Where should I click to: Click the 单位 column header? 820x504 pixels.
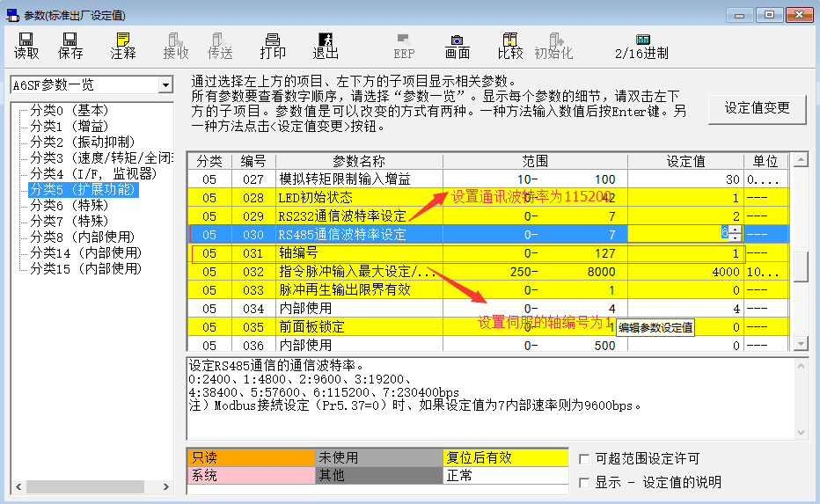[x=765, y=161]
